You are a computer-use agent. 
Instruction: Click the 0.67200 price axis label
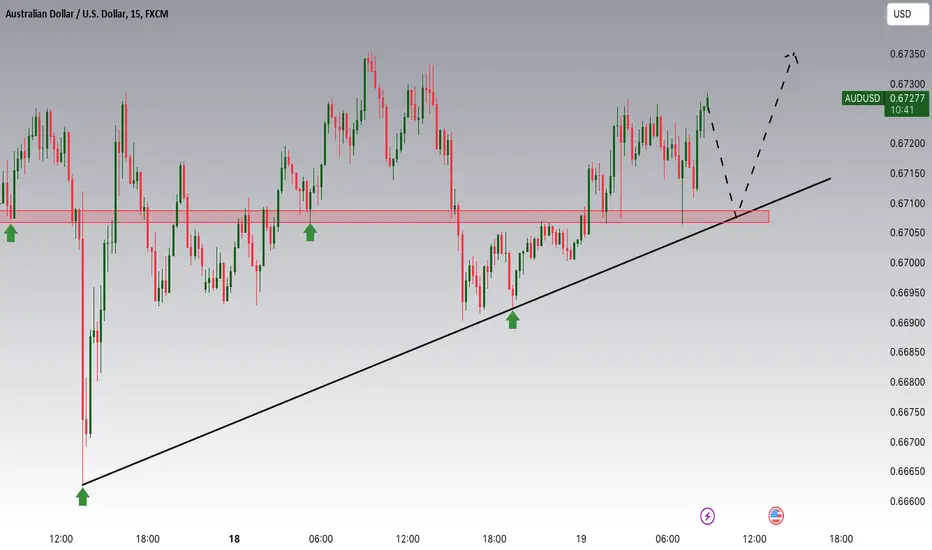[907, 143]
